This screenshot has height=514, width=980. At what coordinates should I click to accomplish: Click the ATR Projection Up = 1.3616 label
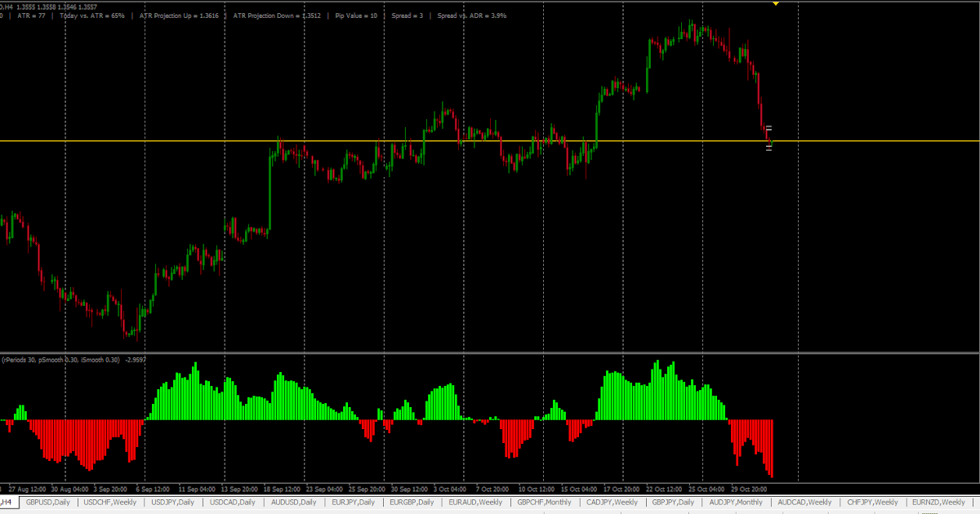tap(179, 16)
